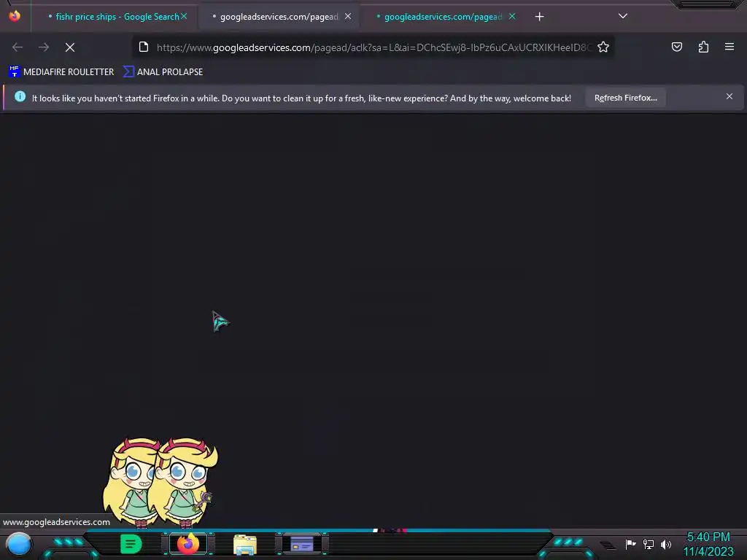Click the 5:40 PM clock and date

[x=708, y=544]
